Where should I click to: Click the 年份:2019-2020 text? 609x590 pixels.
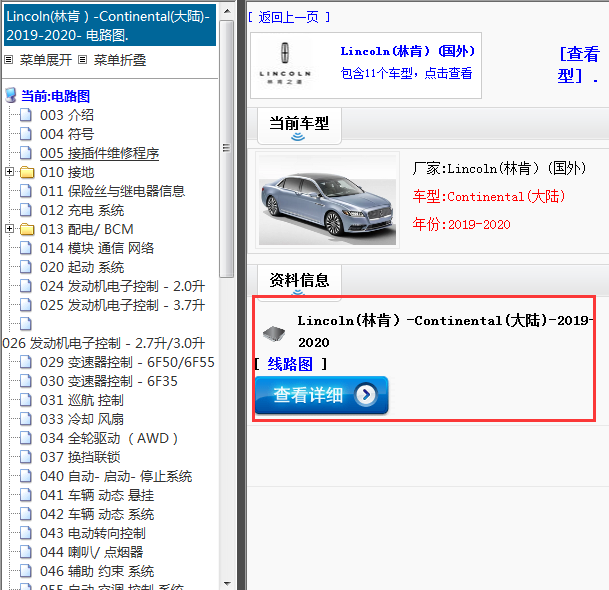click(x=461, y=225)
